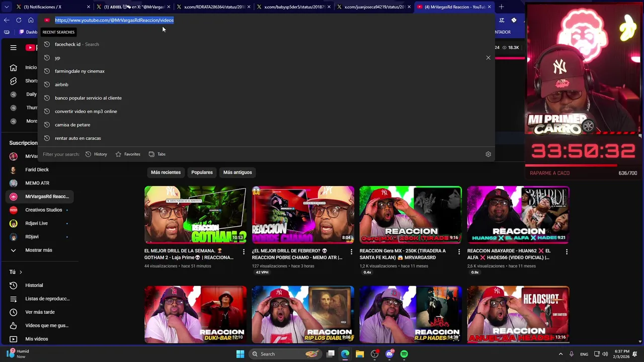
Task: Open ABAYARDE HUANG2 reaction thumbnail
Action: coord(518,215)
